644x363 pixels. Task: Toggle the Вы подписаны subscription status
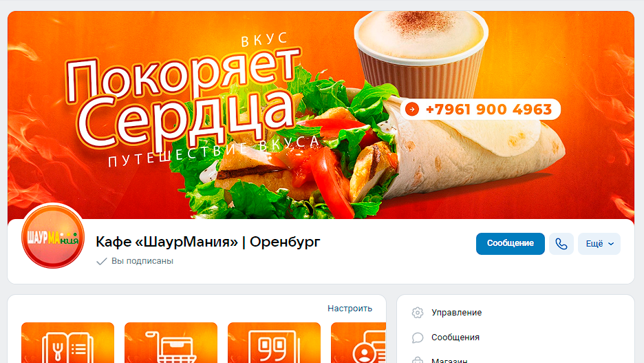tap(135, 261)
